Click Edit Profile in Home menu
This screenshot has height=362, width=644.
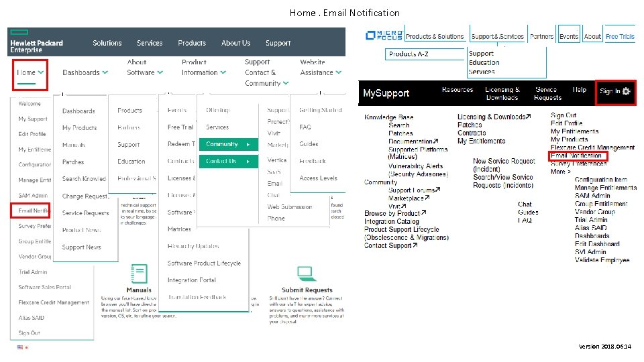(x=32, y=134)
